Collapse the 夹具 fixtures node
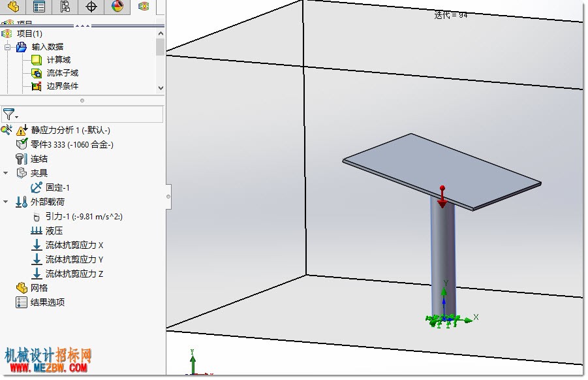This screenshot has height=380, width=588. coord(6,173)
